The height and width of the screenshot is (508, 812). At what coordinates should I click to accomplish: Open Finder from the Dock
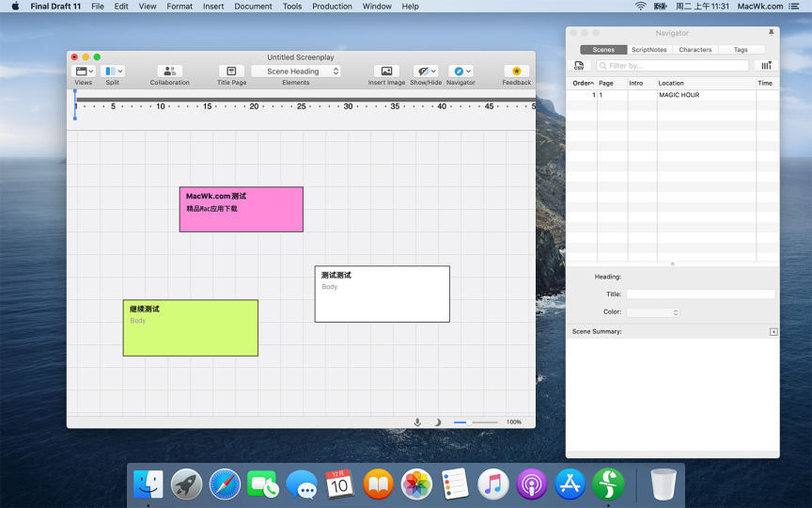click(x=148, y=484)
